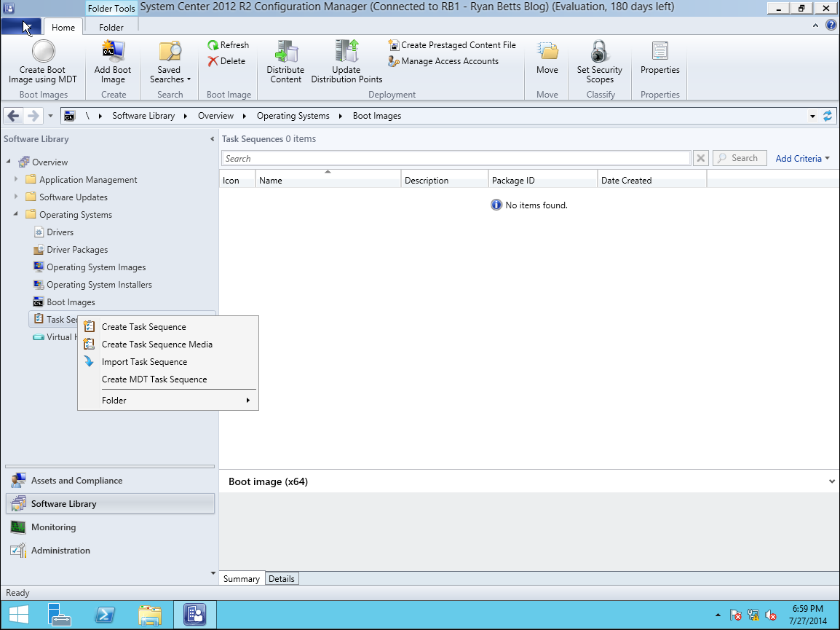Sort by the Name column header
840x630 pixels.
coord(328,180)
